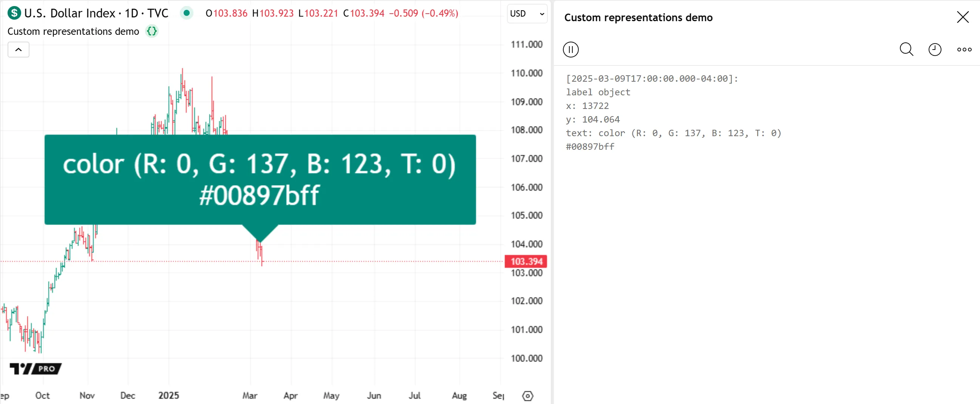Open search in the logs panel
Screen dimensions: 980x404
point(906,50)
